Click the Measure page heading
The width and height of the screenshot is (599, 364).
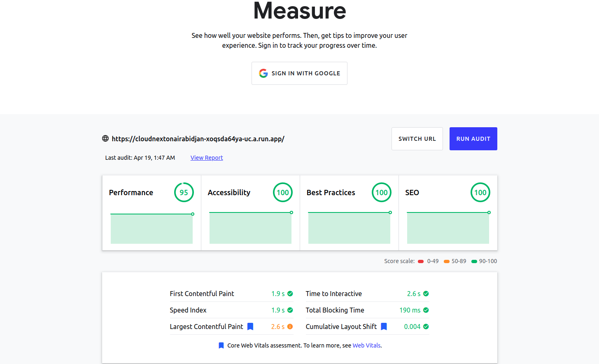pyautogui.click(x=300, y=10)
